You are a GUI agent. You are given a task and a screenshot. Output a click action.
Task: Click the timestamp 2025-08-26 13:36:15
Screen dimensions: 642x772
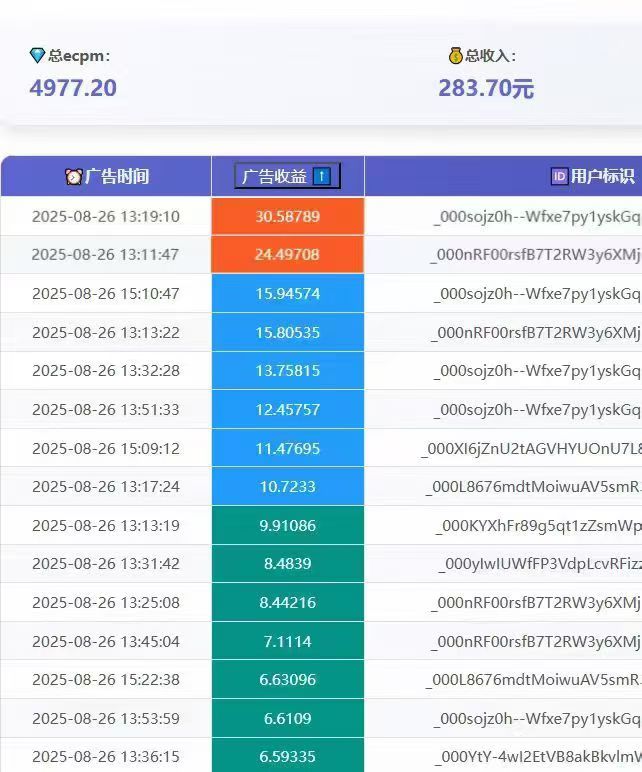pos(106,757)
